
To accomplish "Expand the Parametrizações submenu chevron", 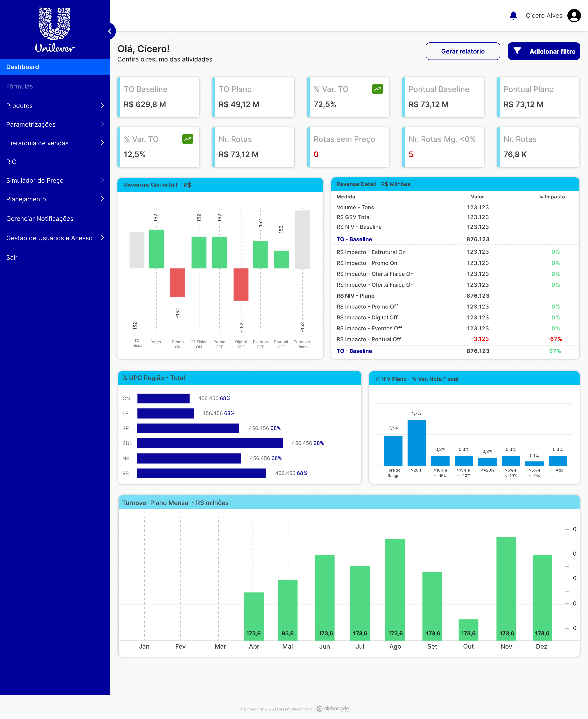I will tap(102, 124).
